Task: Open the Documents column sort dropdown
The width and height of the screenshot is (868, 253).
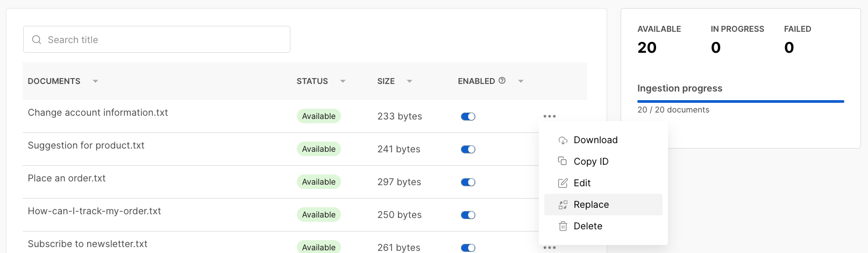Action: point(95,81)
